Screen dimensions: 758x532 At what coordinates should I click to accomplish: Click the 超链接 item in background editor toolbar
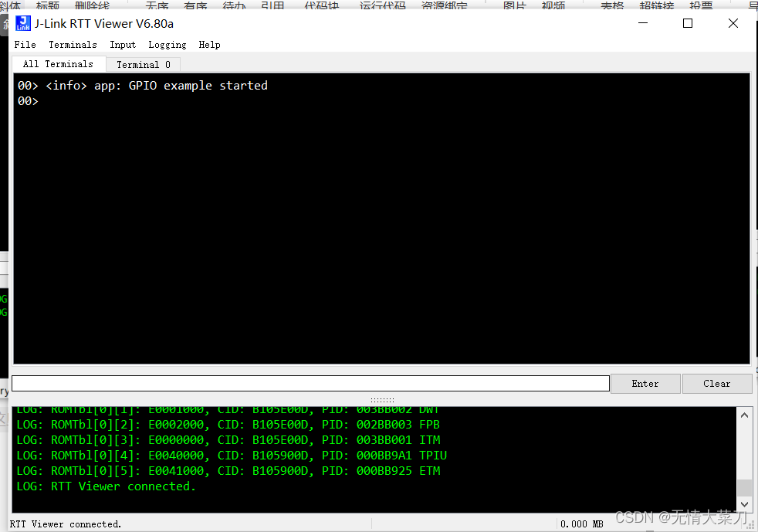[656, 5]
